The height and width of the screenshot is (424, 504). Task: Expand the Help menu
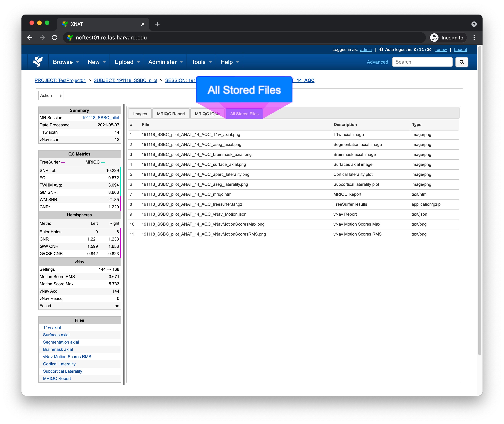[230, 62]
